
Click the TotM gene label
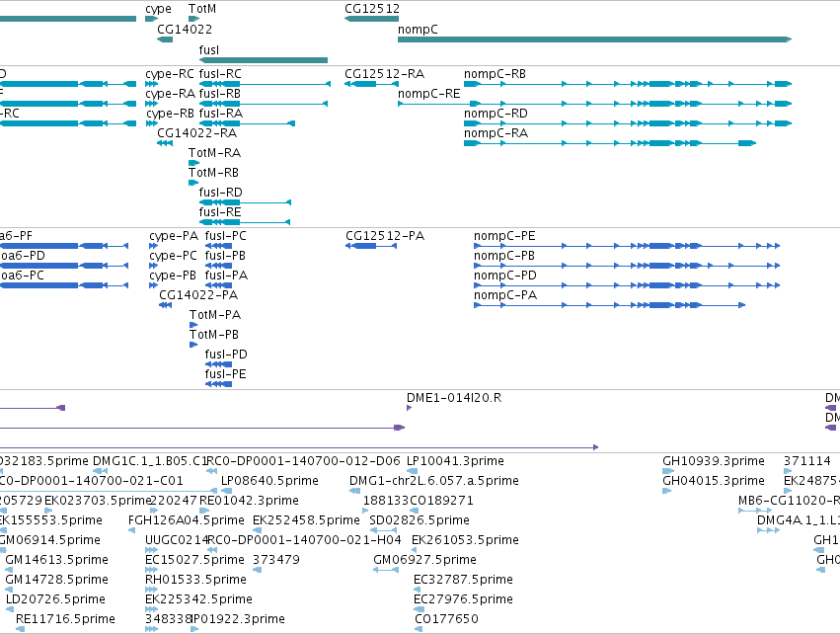tap(202, 9)
